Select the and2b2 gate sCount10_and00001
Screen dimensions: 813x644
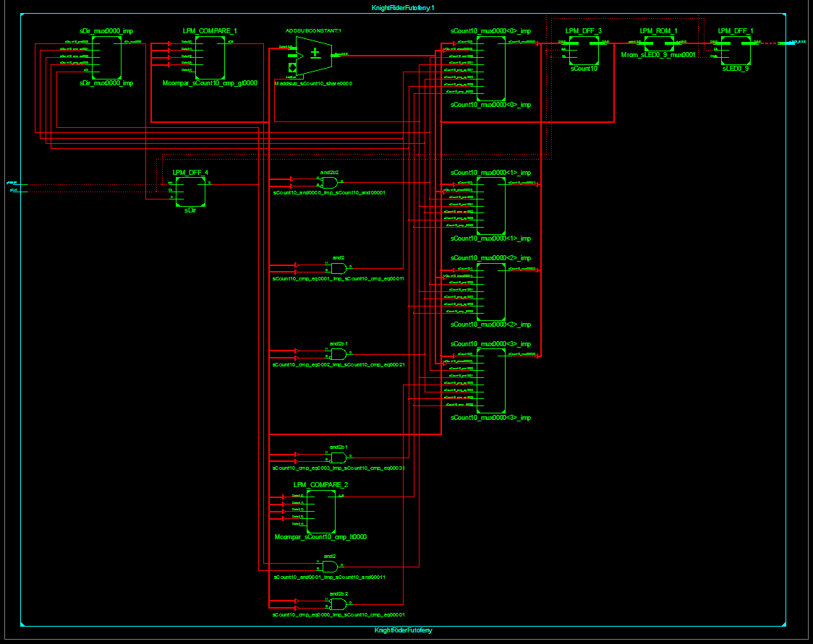329,182
